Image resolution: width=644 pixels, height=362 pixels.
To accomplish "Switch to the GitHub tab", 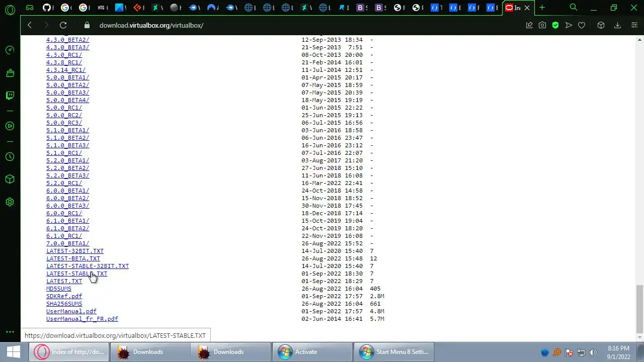I will [47, 8].
